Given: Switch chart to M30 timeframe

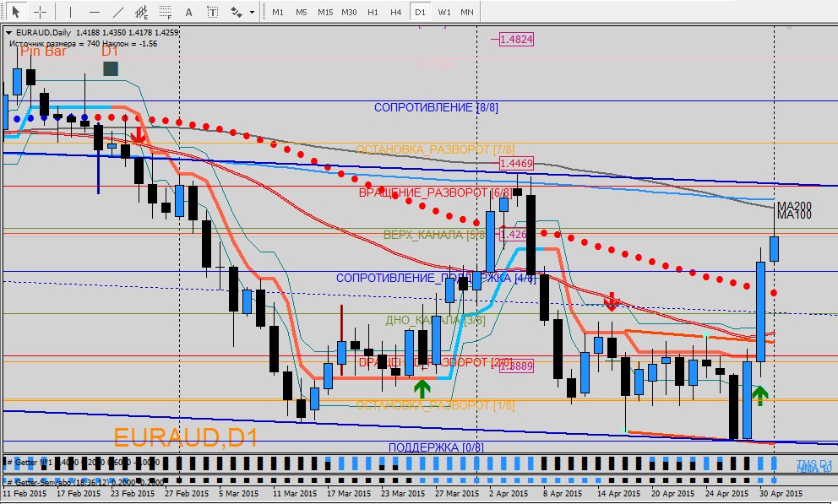Looking at the screenshot, I should (349, 12).
